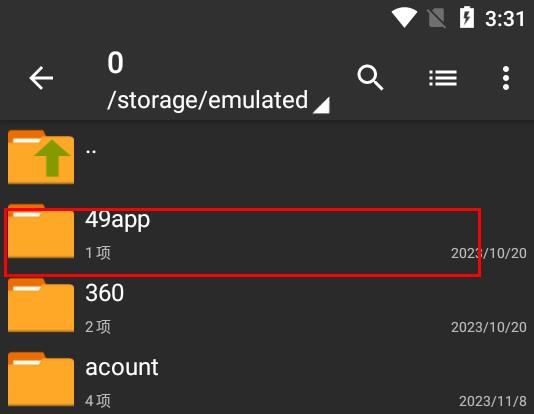Tap the current folder title '0'

click(115, 63)
